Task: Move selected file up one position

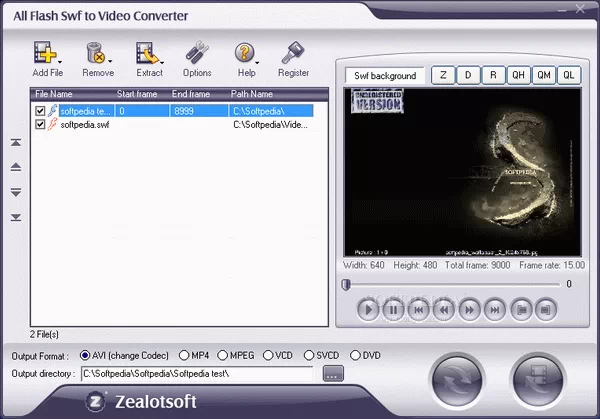Action: click(16, 167)
